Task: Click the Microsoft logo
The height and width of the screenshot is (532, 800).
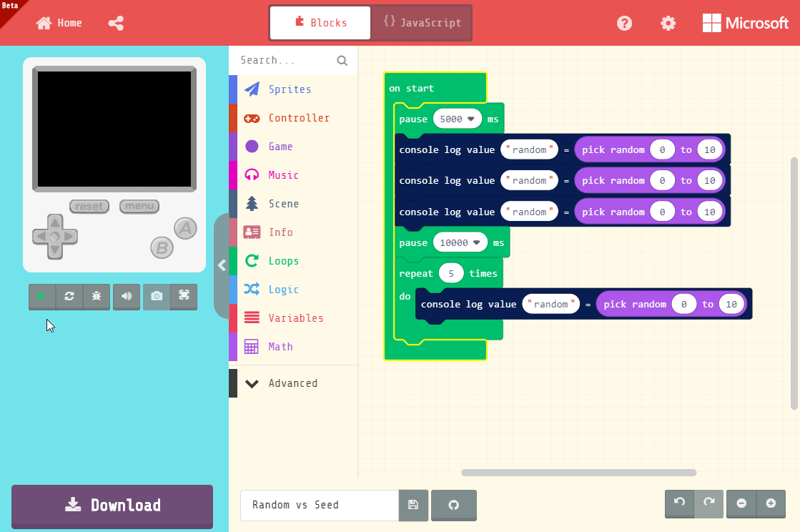Action: tap(746, 23)
